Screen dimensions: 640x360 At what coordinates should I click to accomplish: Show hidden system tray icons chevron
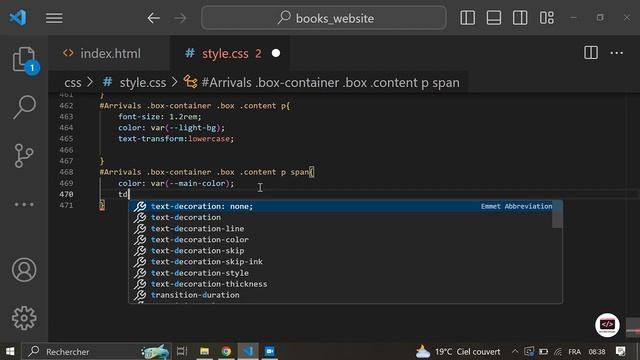click(515, 351)
